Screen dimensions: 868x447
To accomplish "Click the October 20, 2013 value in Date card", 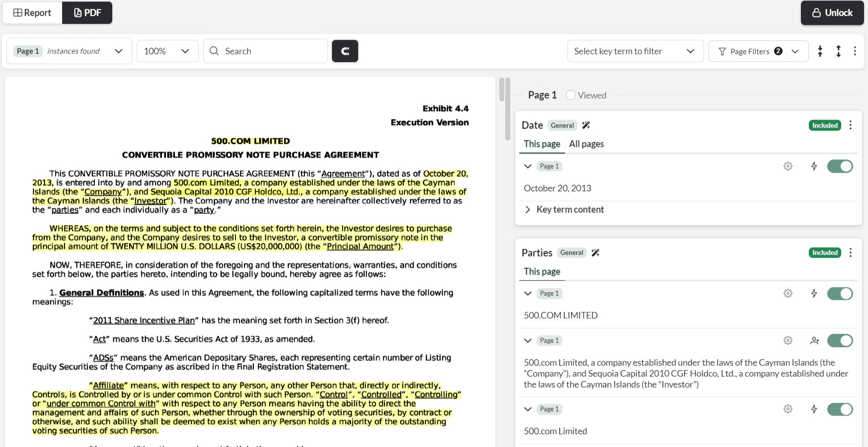I will [x=557, y=188].
